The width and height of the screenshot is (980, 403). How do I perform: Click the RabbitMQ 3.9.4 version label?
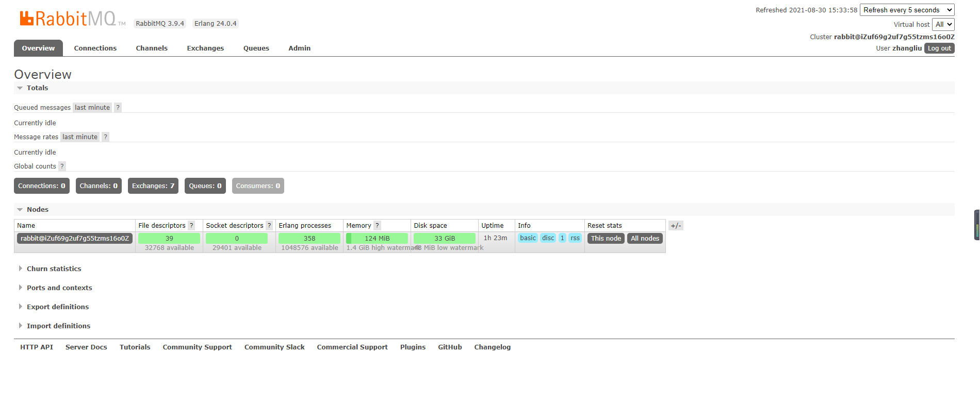click(x=160, y=23)
